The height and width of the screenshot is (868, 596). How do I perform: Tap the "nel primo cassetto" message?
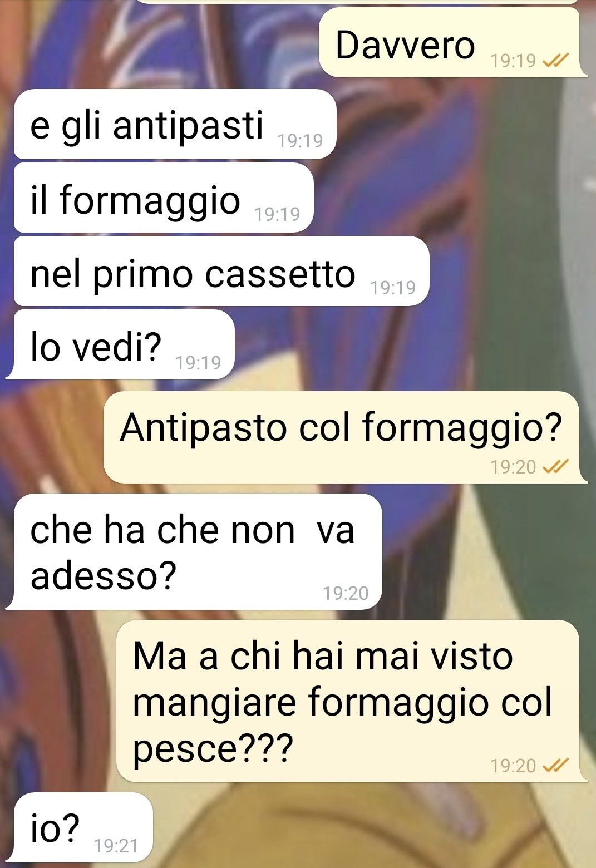[221, 271]
